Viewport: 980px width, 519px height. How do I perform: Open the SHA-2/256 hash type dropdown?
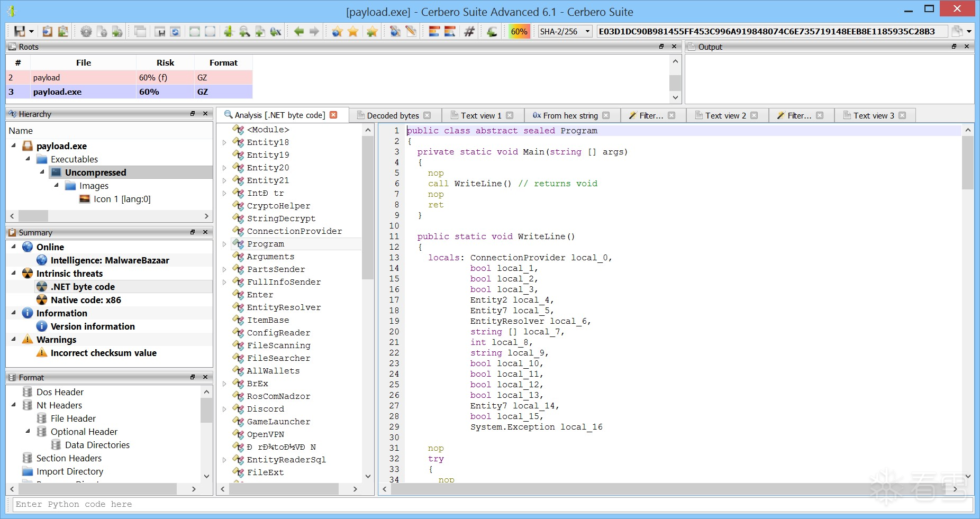tap(587, 31)
